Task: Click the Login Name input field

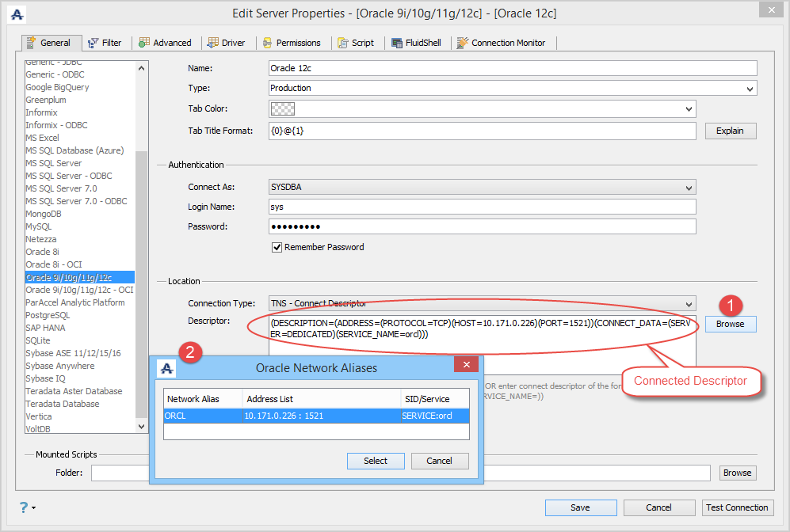Action: click(x=483, y=207)
